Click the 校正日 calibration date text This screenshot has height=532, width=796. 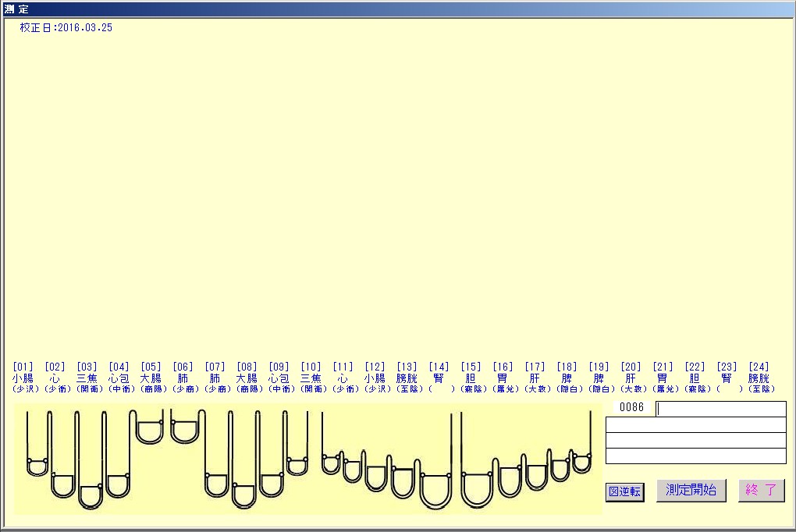coord(66,27)
